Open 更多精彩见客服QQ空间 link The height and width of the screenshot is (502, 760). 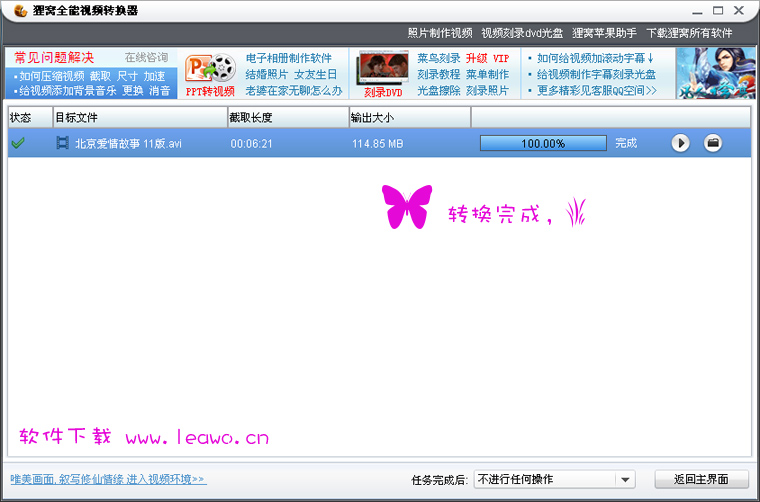pos(597,91)
